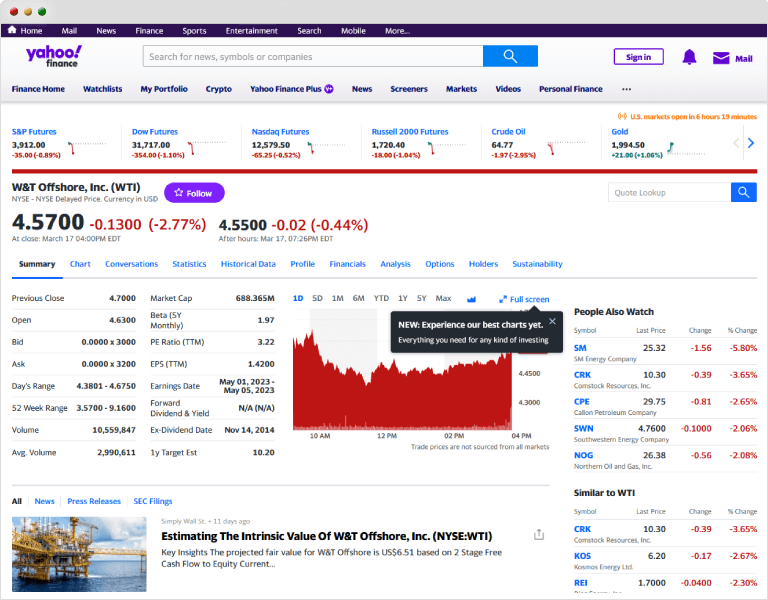
Task: Select the 1Y chart range
Action: tap(403, 298)
